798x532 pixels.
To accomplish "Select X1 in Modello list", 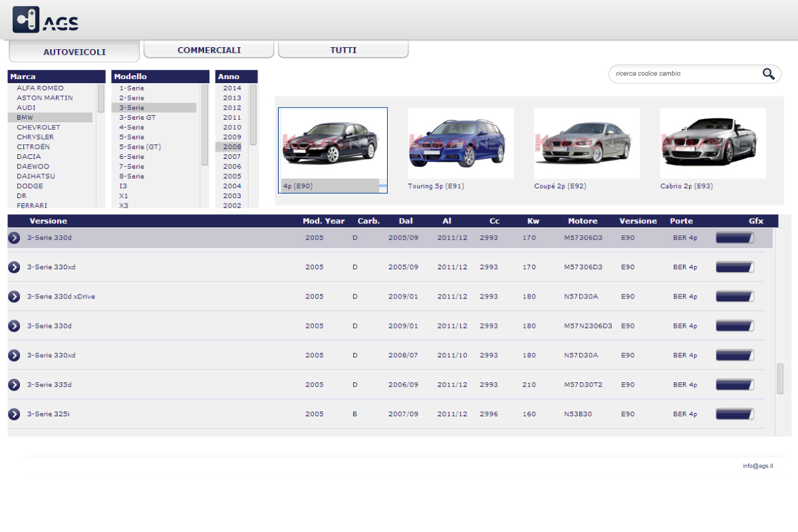I will click(124, 196).
